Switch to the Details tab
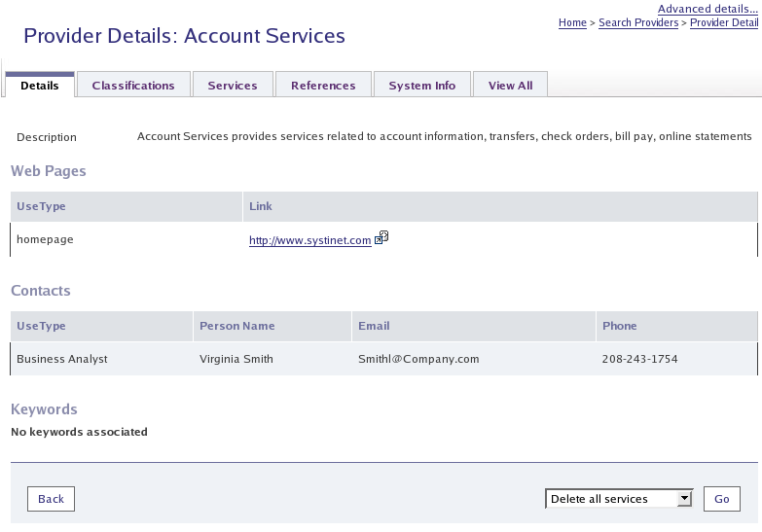Viewport: 762px width, 532px height. 40,85
